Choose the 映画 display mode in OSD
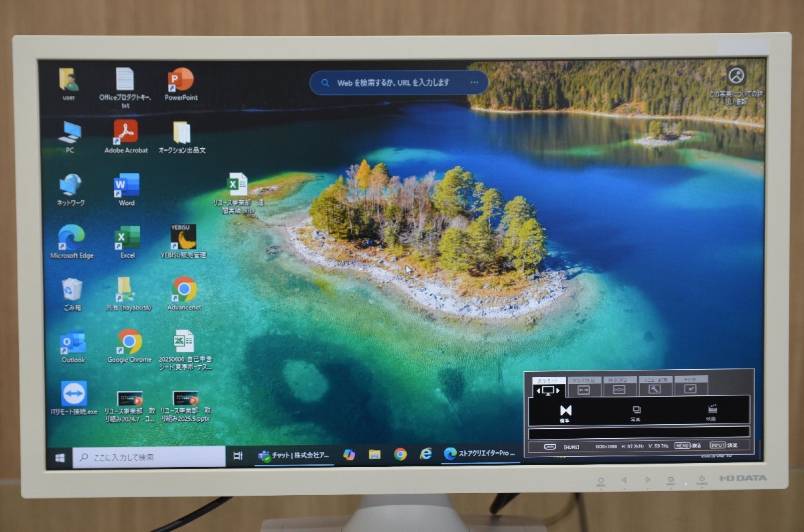The image size is (804, 532). coord(712,411)
